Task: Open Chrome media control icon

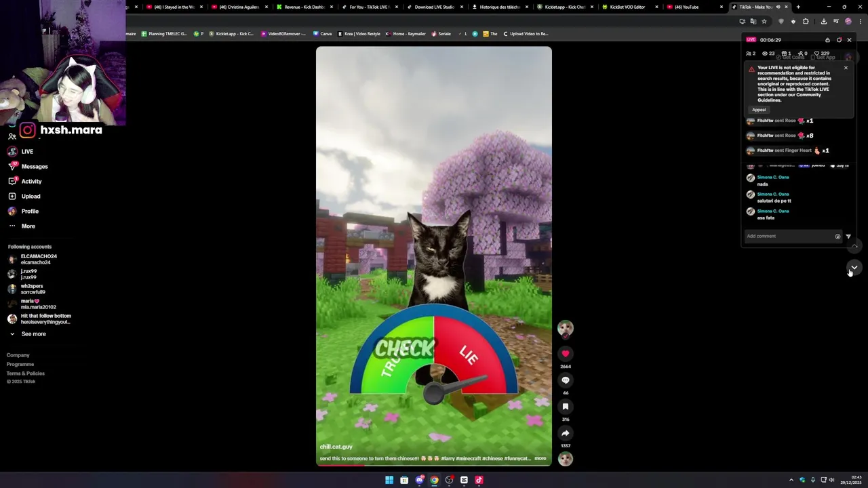Action: click(836, 21)
